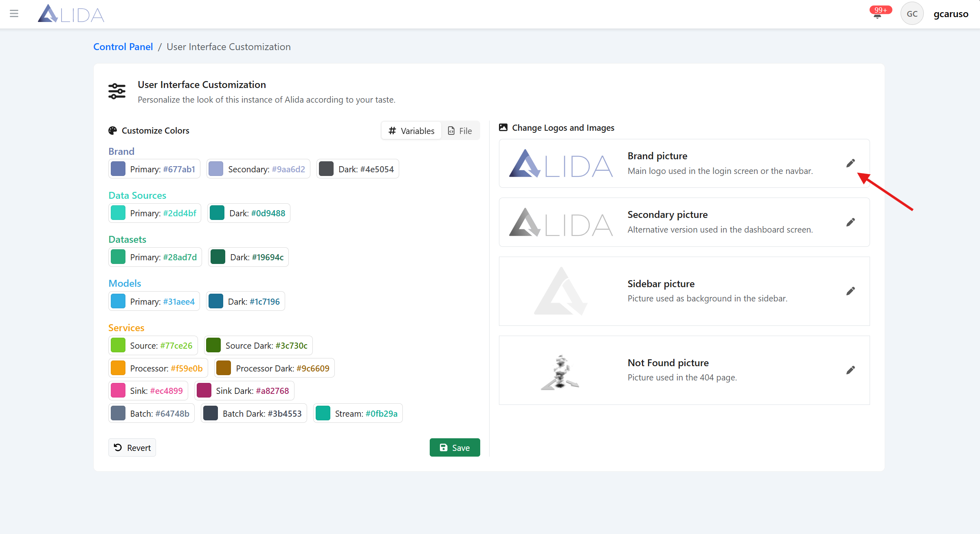Click the 'Brand picture' title text
Viewport: 980px width, 534px height.
(657, 156)
